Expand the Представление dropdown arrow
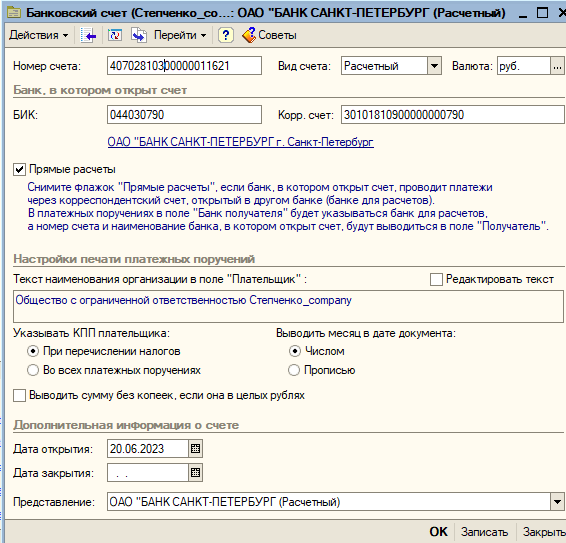The image size is (566, 543). 557,501
